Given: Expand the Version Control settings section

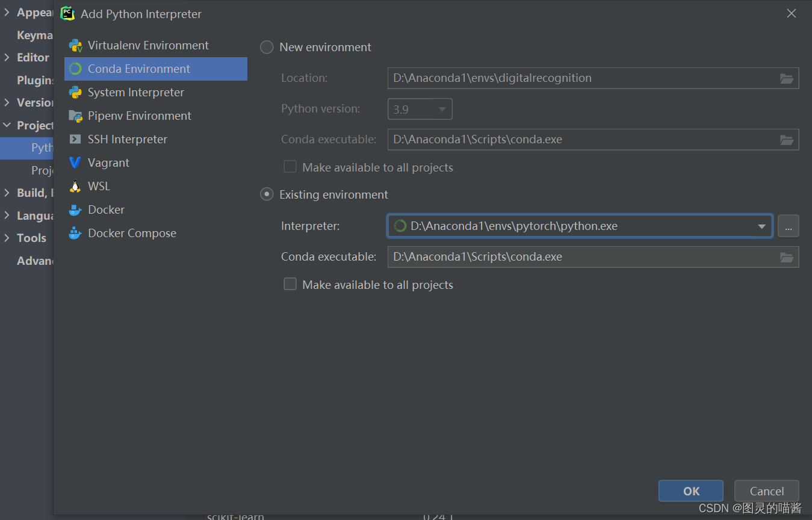Looking at the screenshot, I should pyautogui.click(x=7, y=102).
